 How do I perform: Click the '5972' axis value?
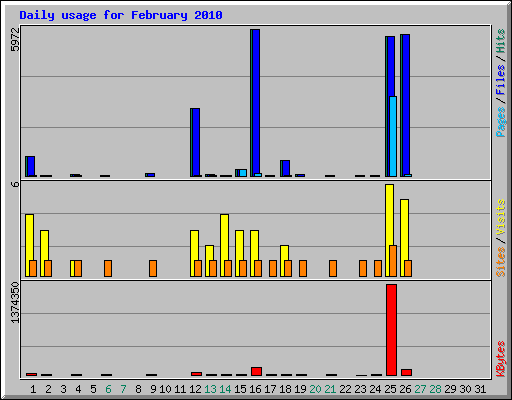point(15,40)
